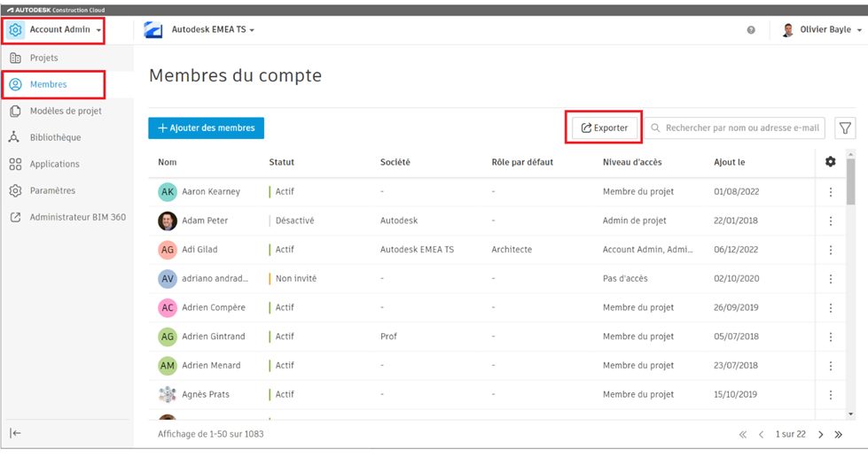Click the Prof company cell
This screenshot has height=465, width=868.
coord(388,337)
